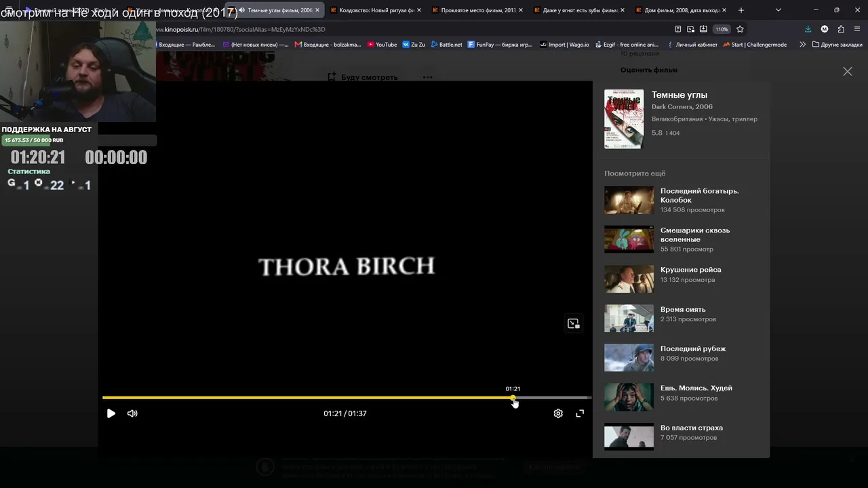Screen dimensions: 868x488
Task: Open the Import | Wago.io bookmark
Action: [x=565, y=45]
